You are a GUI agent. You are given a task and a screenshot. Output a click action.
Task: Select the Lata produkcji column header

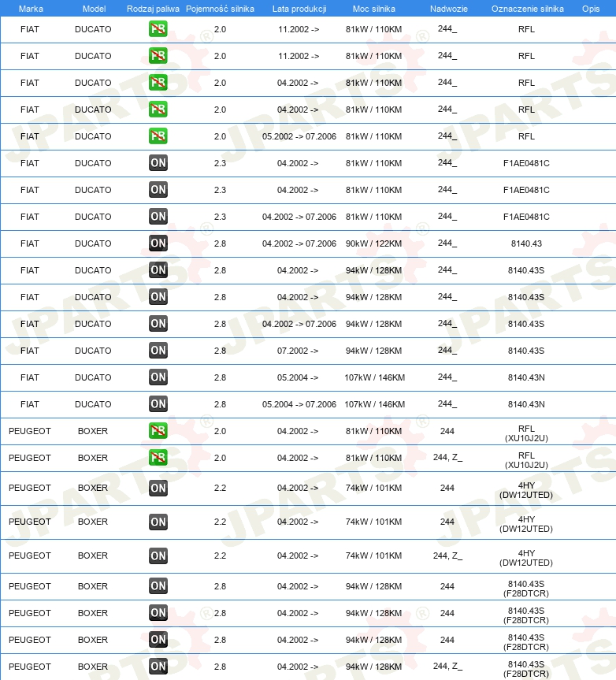click(x=299, y=9)
